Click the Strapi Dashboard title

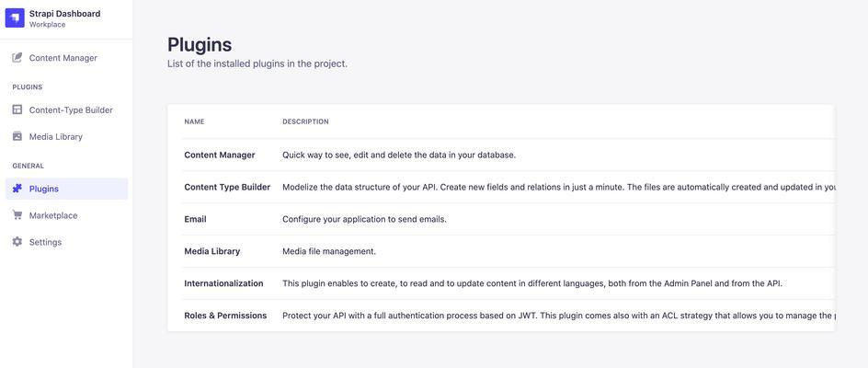coord(64,13)
